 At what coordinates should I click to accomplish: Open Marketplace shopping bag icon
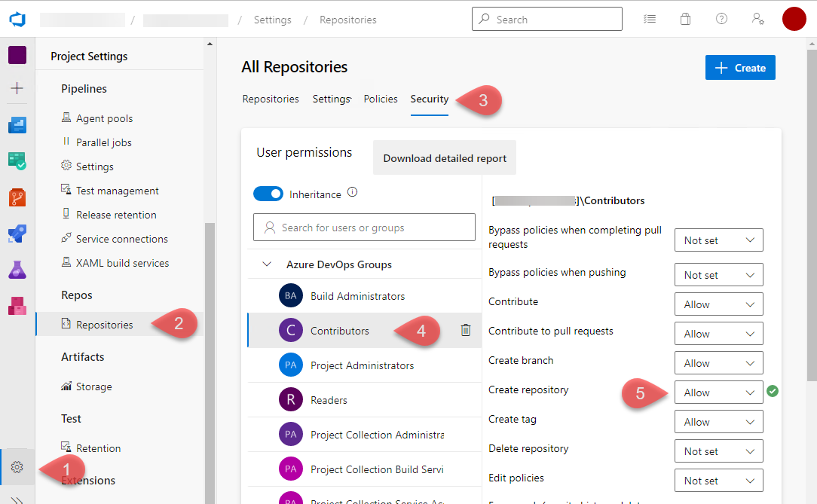(685, 20)
